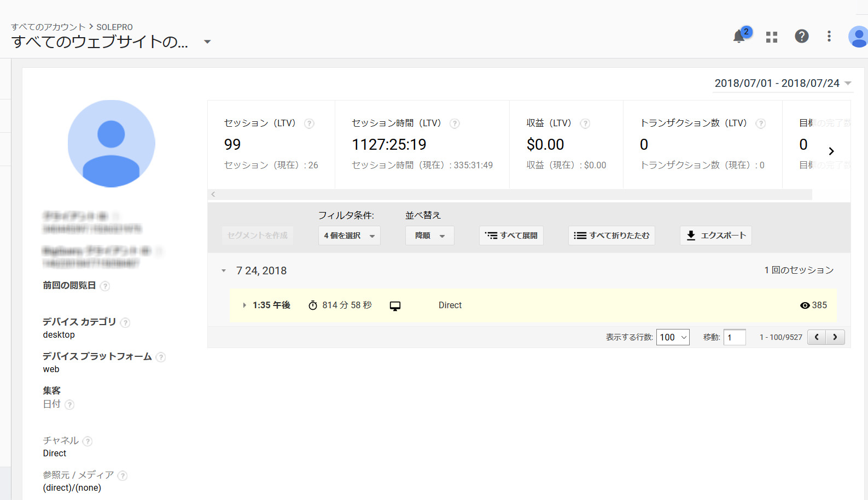Go to next page of results
This screenshot has height=500, width=868.
click(x=835, y=337)
